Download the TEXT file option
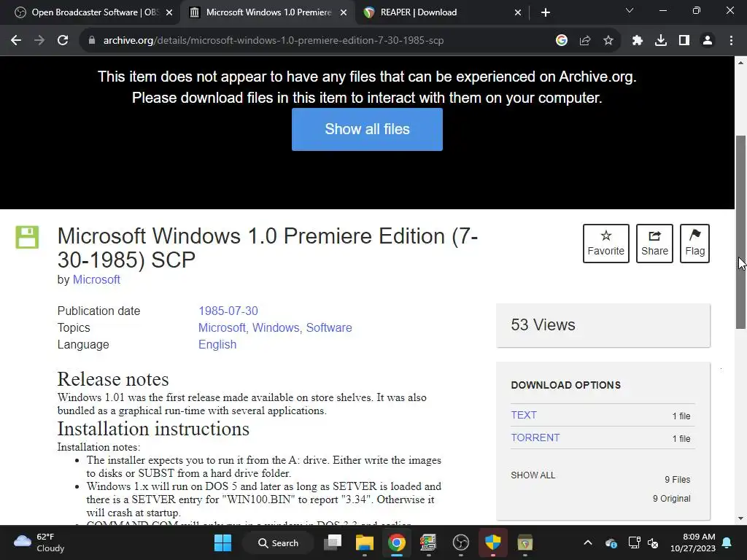The width and height of the screenshot is (747, 560). tap(524, 415)
